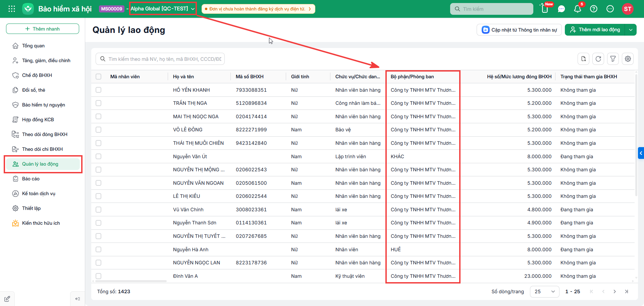This screenshot has width=644, height=306.
Task: Click the feedback edit icon at bottom left
Action: click(x=7, y=299)
